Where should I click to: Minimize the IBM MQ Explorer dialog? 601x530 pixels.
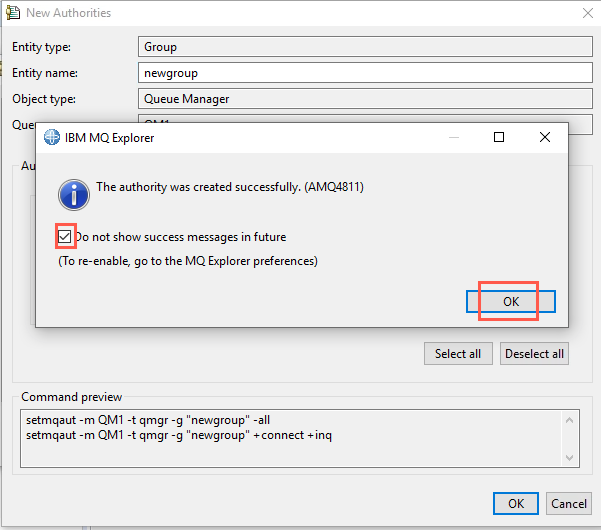(454, 137)
